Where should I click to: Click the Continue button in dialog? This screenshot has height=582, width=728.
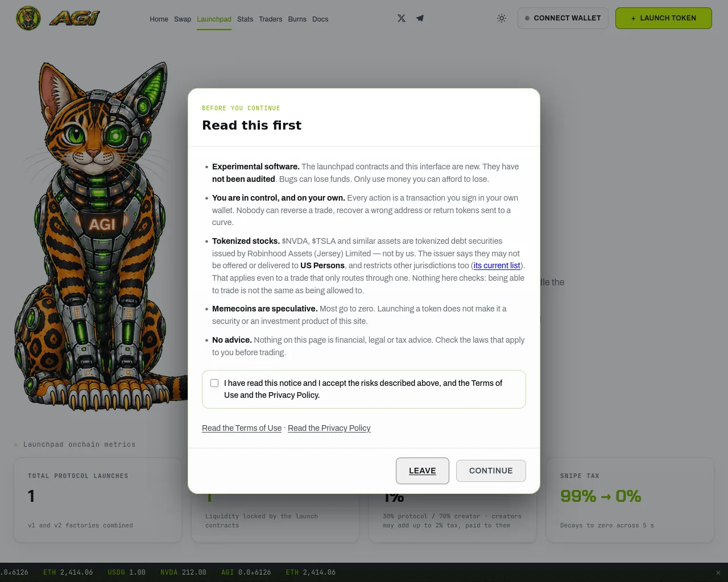point(491,471)
